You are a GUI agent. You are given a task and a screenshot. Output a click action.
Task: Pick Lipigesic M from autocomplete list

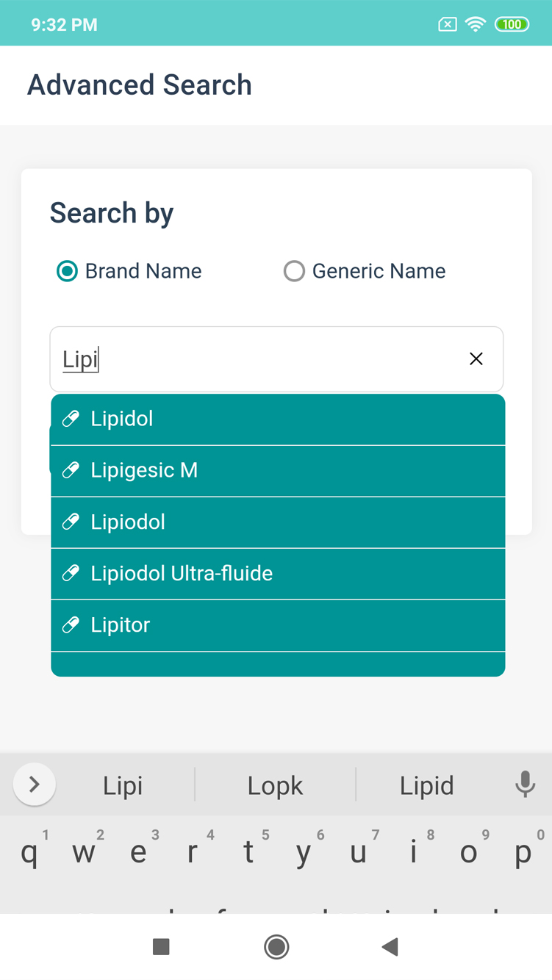click(278, 470)
